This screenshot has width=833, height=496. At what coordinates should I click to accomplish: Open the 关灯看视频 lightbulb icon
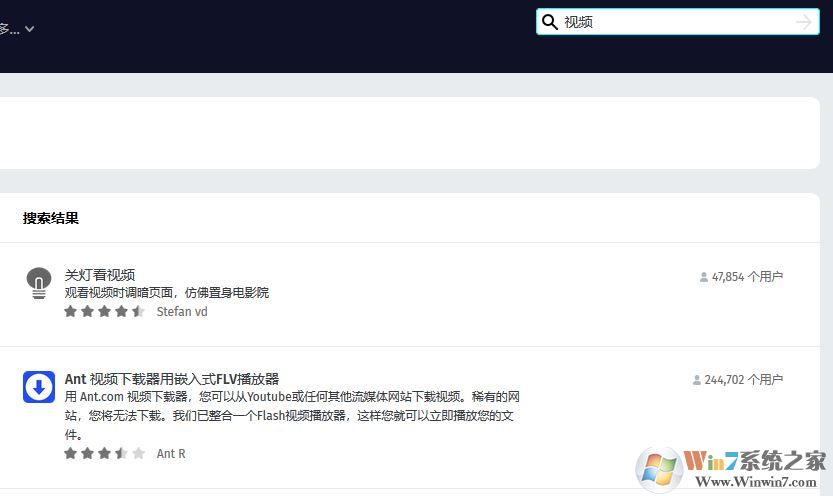click(x=39, y=284)
